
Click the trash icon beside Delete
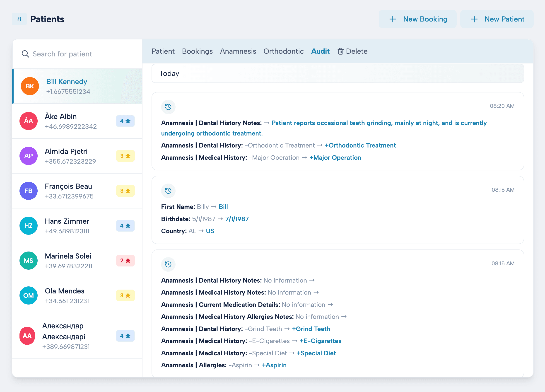pyautogui.click(x=340, y=51)
